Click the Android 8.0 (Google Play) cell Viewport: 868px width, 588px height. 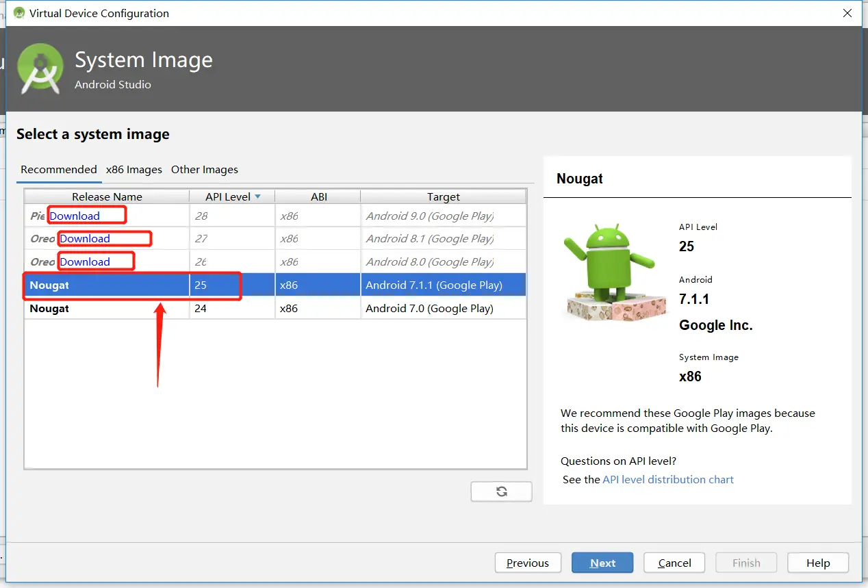click(x=444, y=261)
